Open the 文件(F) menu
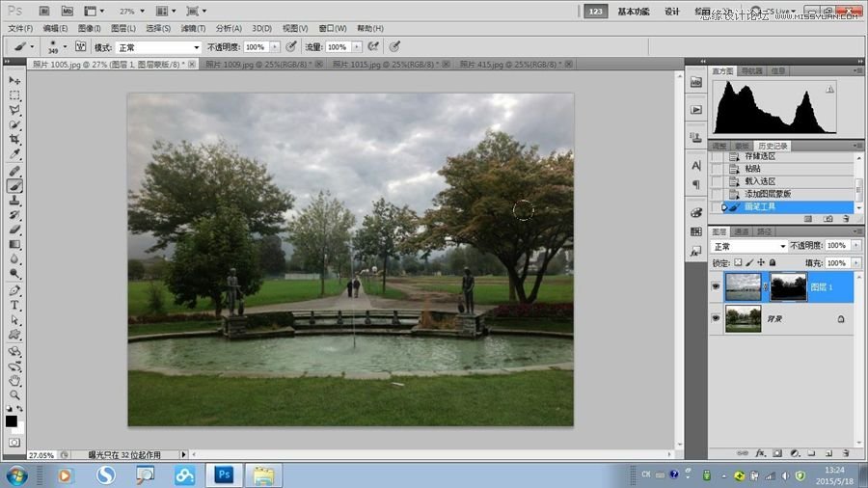The width and height of the screenshot is (868, 488). click(x=20, y=28)
